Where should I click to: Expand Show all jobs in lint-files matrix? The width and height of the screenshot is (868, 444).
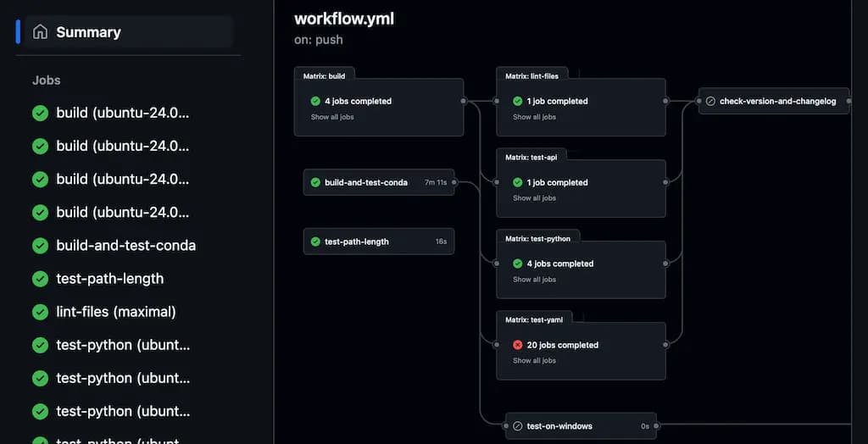pos(534,117)
